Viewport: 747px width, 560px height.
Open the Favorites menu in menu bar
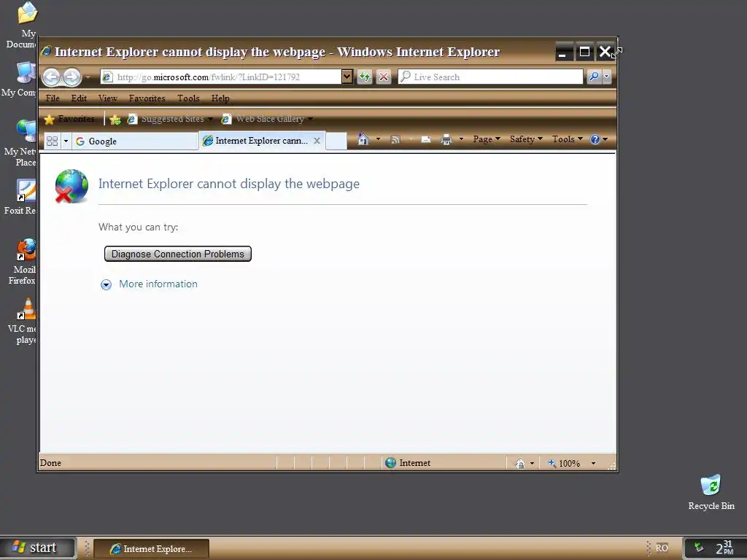click(147, 98)
